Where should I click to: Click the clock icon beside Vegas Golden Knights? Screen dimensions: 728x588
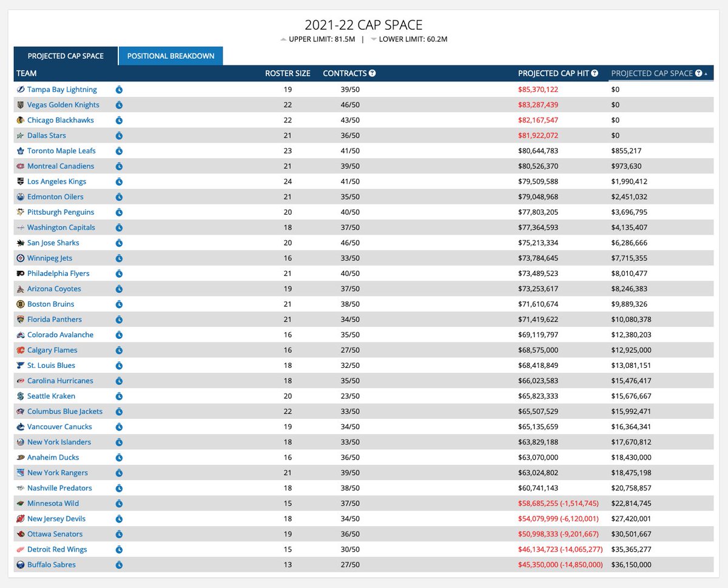(119, 105)
